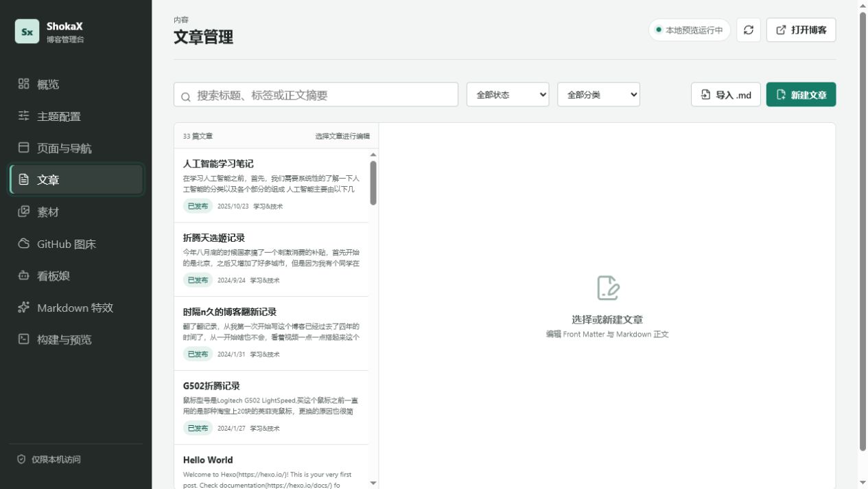Click the page vertical scrollbar thumb
868x489 pixels.
[x=863, y=231]
